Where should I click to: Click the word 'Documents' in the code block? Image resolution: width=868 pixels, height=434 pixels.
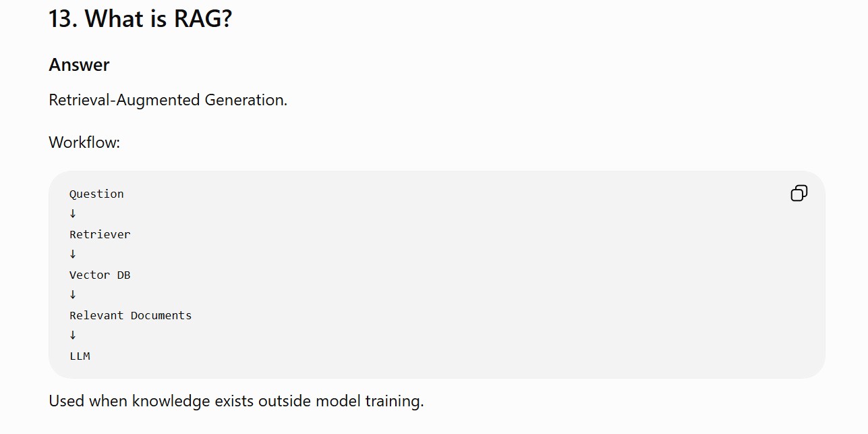point(161,315)
